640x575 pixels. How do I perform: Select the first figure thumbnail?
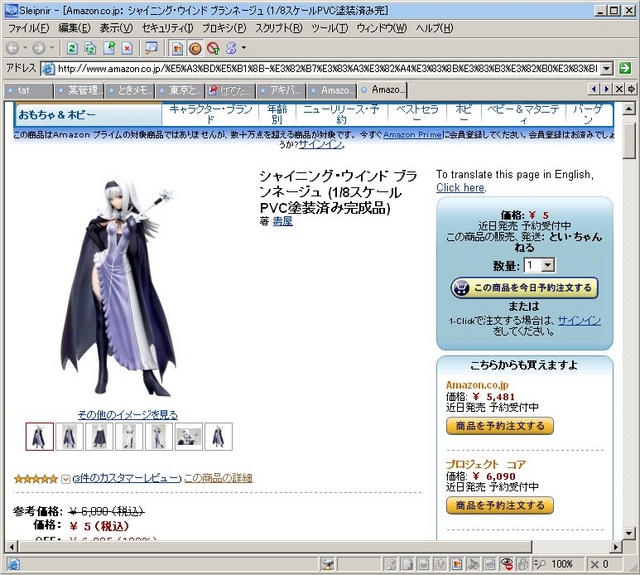point(40,437)
